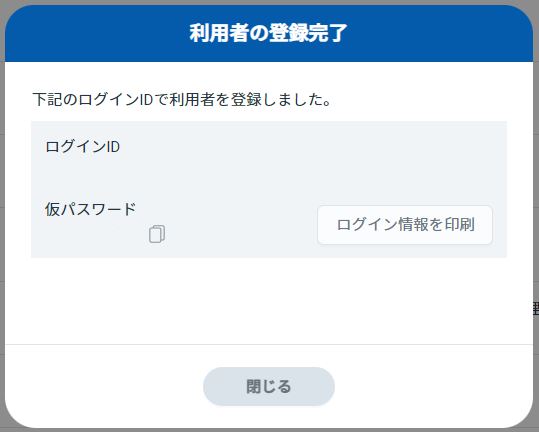Click the blue dialog header bar
This screenshot has height=432, width=539.
(x=269, y=33)
